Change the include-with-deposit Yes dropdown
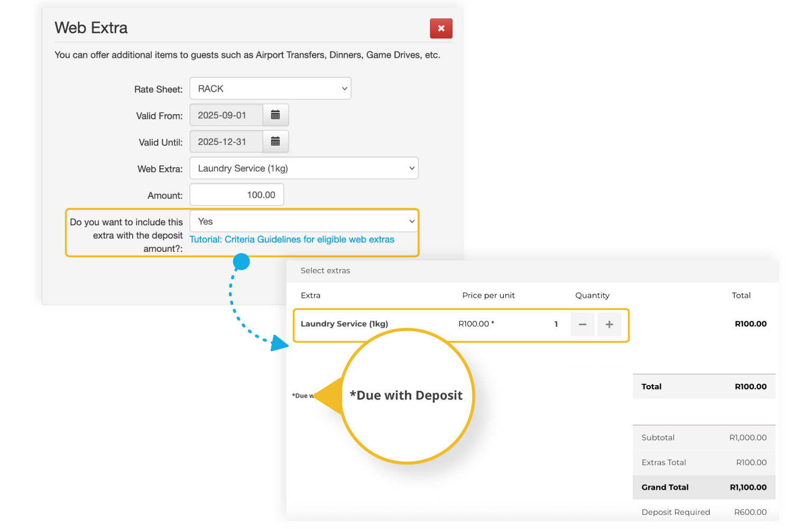Image resolution: width=812 pixels, height=529 pixels. [x=304, y=222]
